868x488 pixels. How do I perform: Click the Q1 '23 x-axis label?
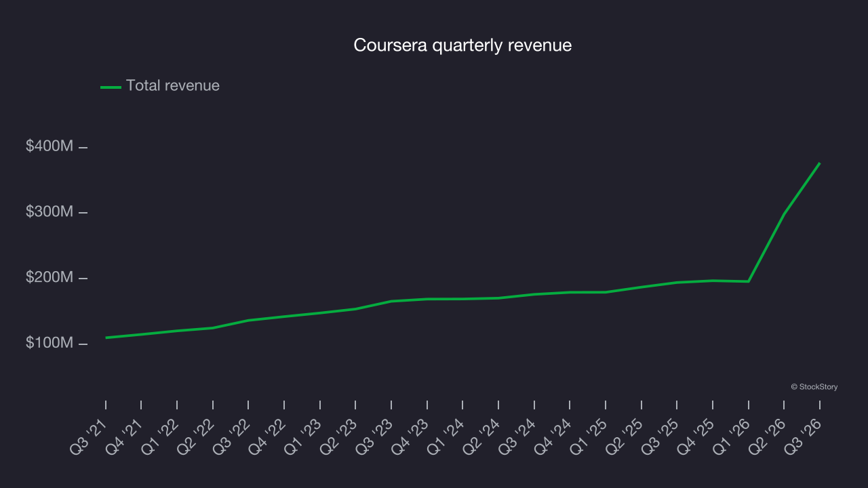point(303,436)
